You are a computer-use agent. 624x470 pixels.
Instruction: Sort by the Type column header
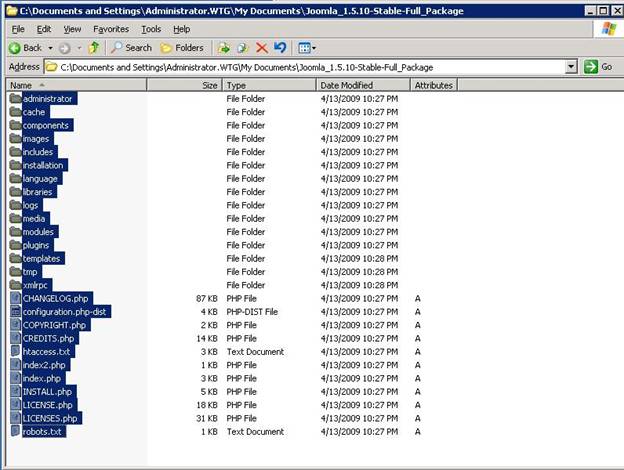[269, 85]
